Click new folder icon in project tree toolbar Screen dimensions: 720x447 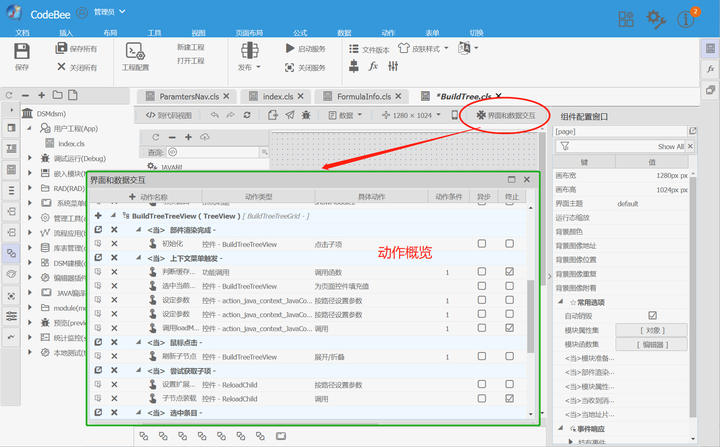pos(57,95)
